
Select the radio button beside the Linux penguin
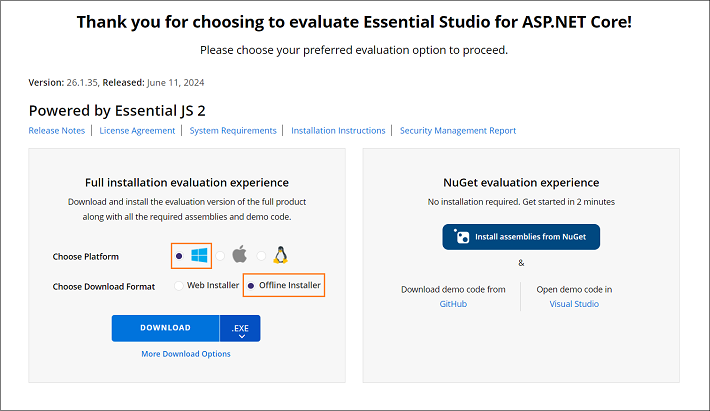pos(262,256)
